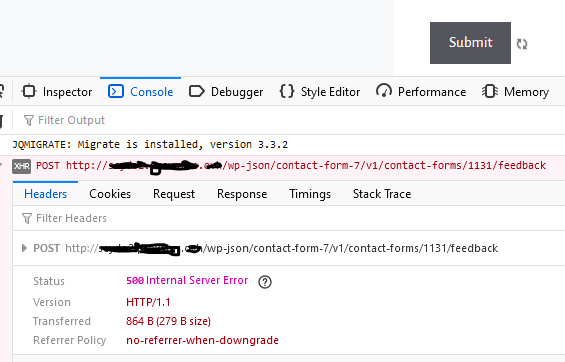Open the Debugger panel
565x362 pixels.
(226, 92)
